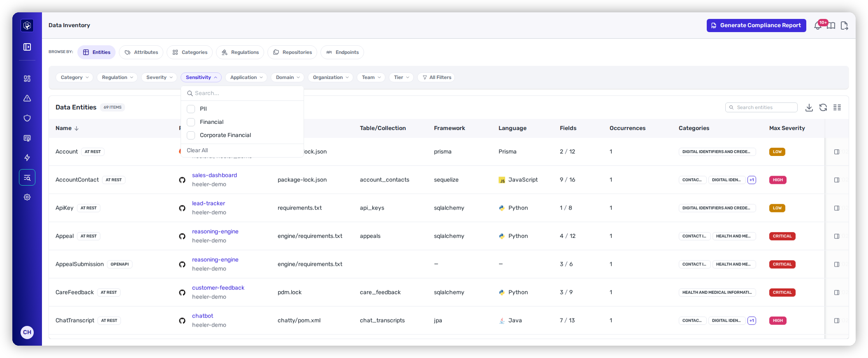Click the app logo in sidebar
Screen dimensions: 868x358
pyautogui.click(x=27, y=26)
